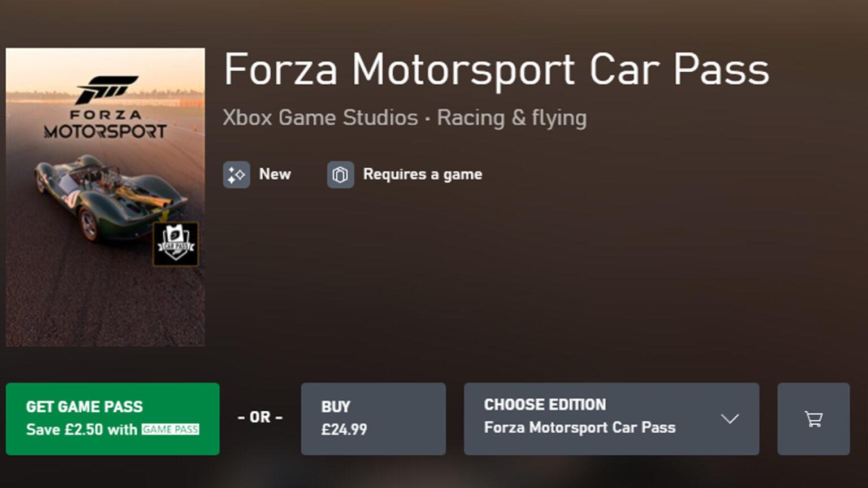Screen dimensions: 868x488
Task: Click the sparkle icon next to New
Action: pos(237,175)
